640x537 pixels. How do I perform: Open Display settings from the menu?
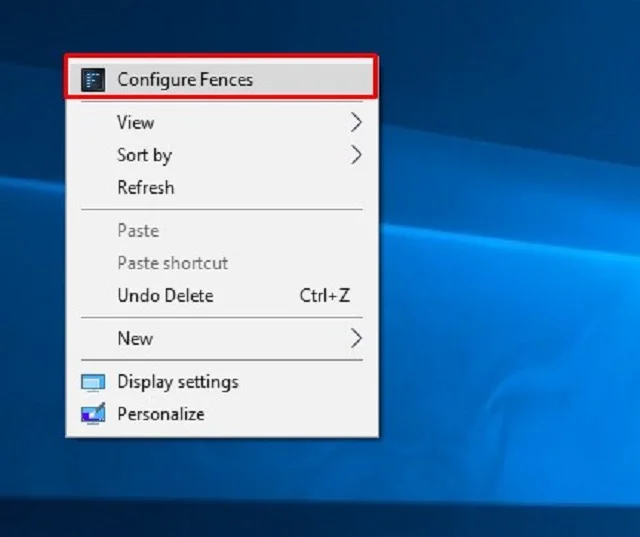(222, 382)
